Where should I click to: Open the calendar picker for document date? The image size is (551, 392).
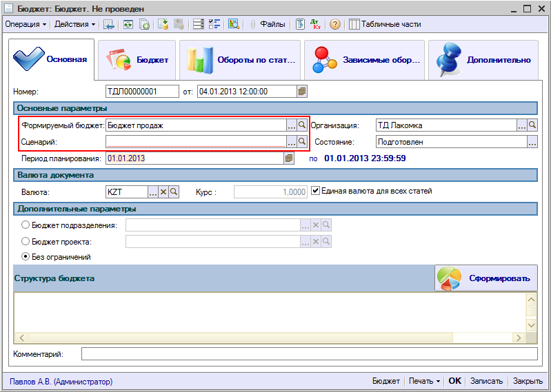(301, 91)
